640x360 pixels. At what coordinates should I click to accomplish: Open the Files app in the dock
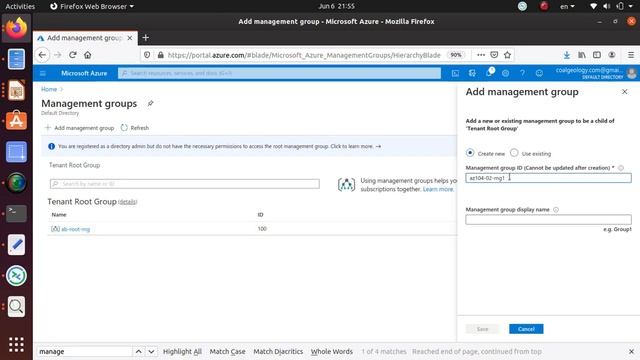[x=16, y=59]
